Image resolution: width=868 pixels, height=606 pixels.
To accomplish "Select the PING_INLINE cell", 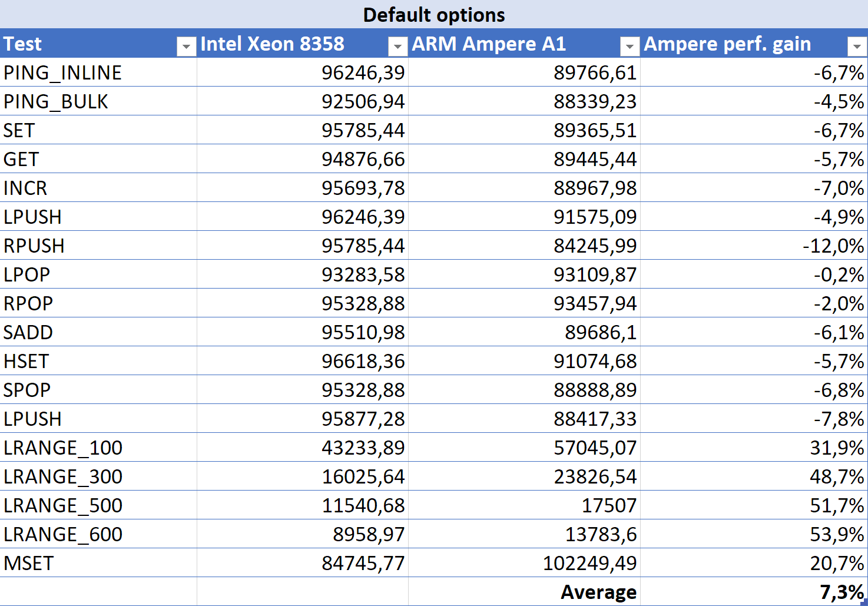I will coord(98,72).
